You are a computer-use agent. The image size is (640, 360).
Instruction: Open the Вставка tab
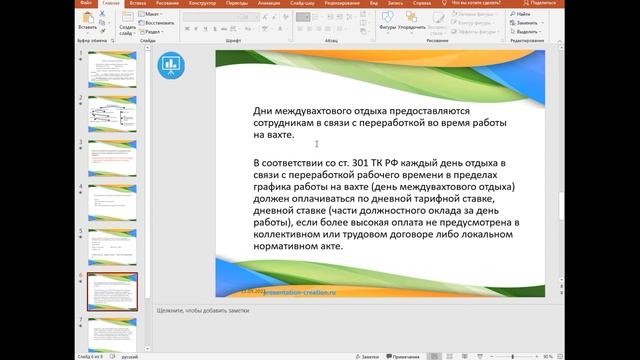point(138,3)
